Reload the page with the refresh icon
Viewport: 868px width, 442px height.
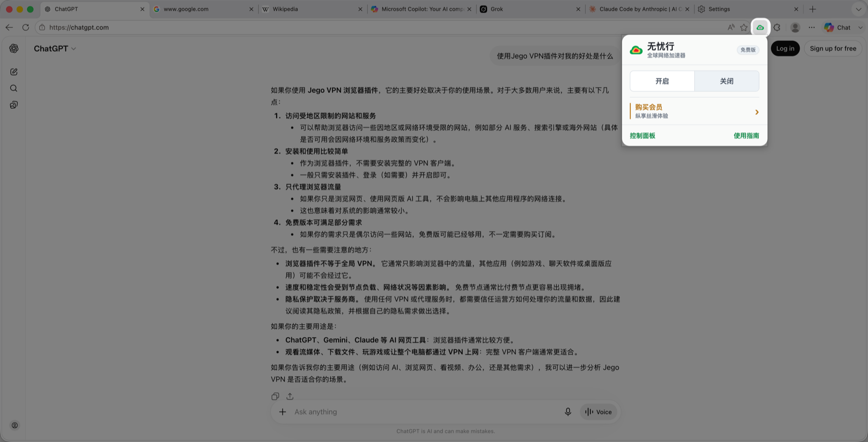[x=25, y=27]
